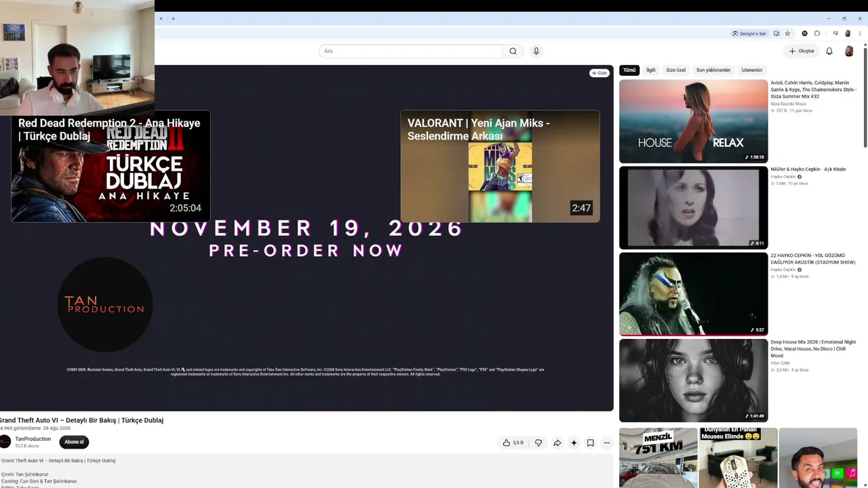Select the İzlenenler filter chip
Image resolution: width=868 pixels, height=488 pixels.
coord(752,70)
